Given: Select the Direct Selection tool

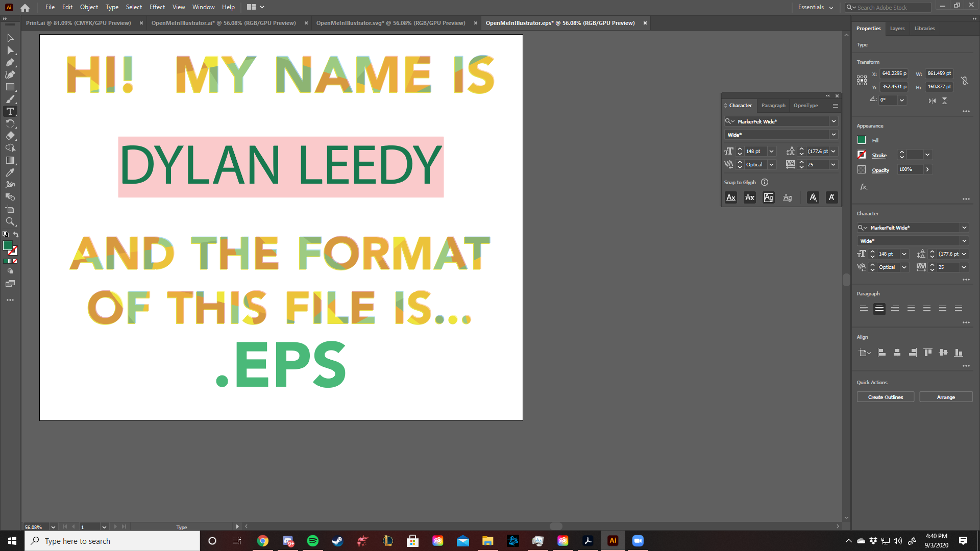Looking at the screenshot, I should (10, 51).
